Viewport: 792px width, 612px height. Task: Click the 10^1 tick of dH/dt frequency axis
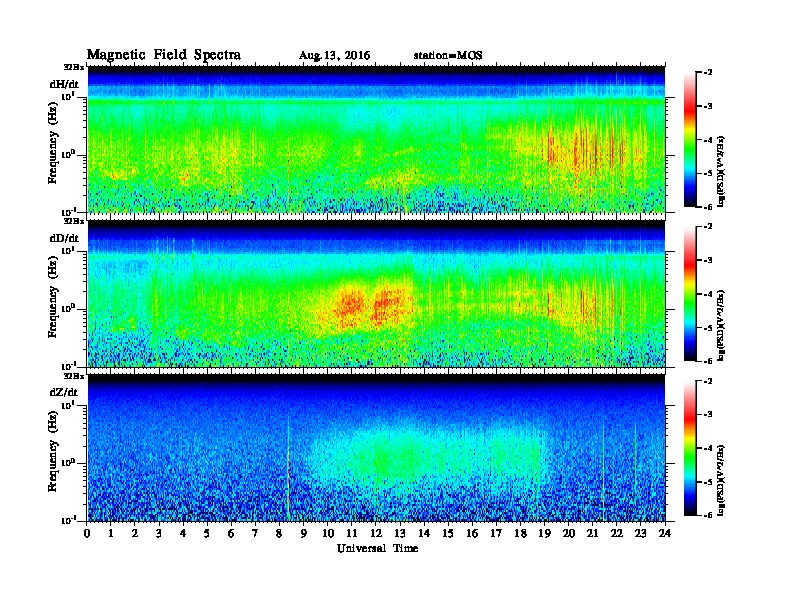click(68, 97)
